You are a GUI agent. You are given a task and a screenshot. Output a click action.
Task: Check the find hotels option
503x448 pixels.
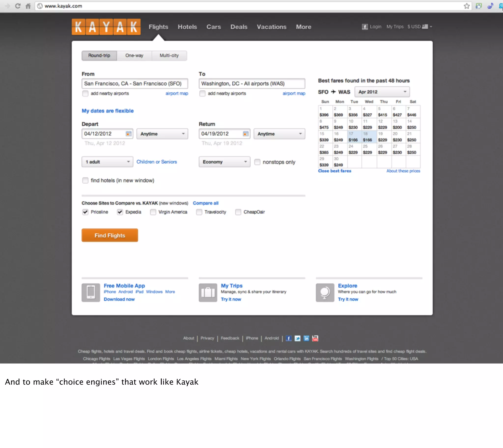point(85,181)
